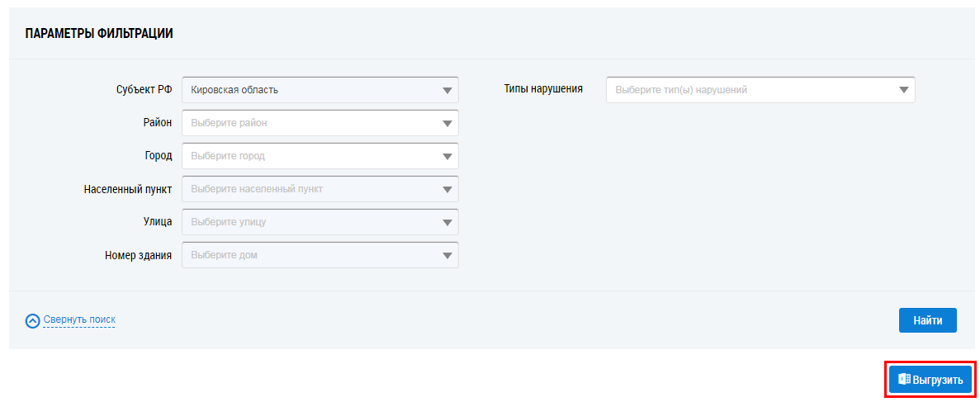Click the arrow of the Субъект РФ dropdown

447,90
